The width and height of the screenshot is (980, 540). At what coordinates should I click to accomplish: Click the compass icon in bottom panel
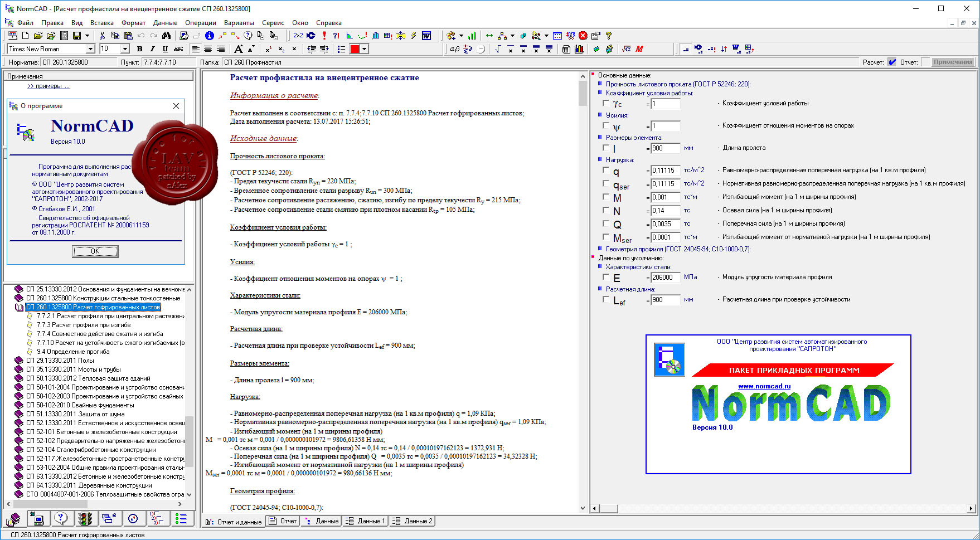[x=133, y=519]
